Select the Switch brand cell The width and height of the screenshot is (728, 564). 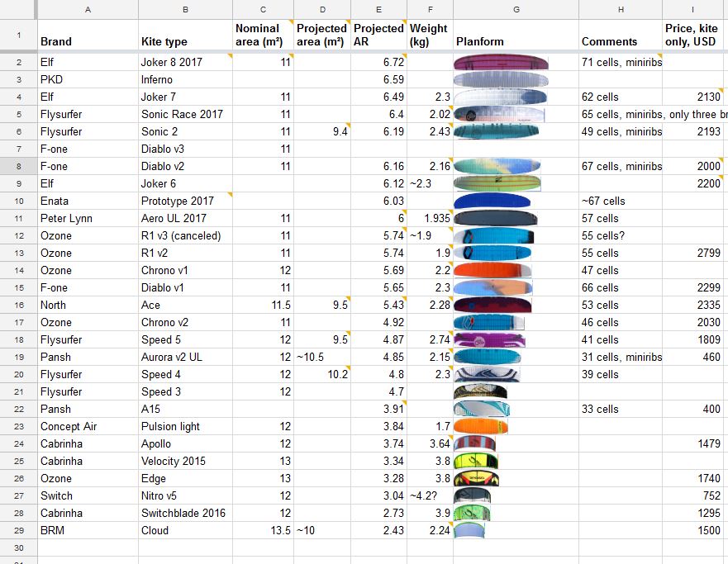(x=88, y=495)
